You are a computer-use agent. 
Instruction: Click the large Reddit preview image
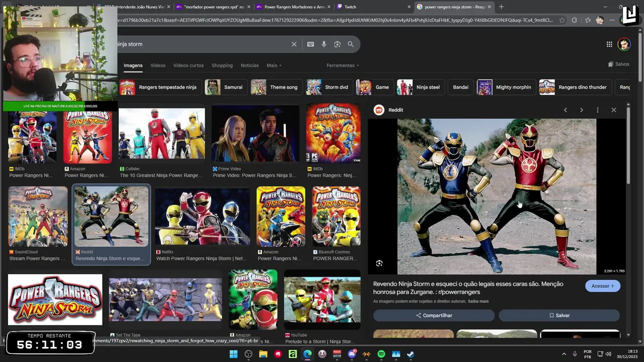(x=497, y=197)
